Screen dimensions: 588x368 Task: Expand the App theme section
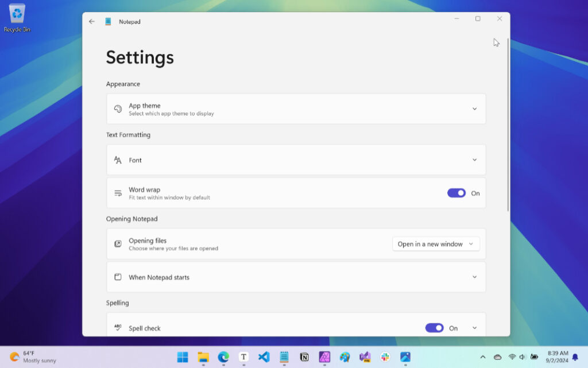(474, 109)
